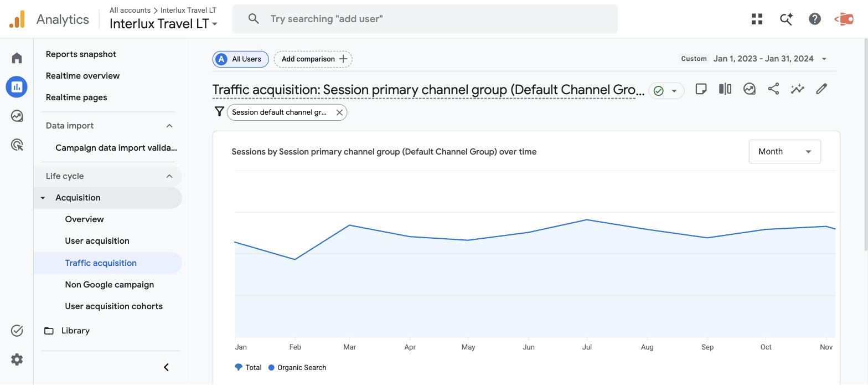Collapse the navigation sidebar arrow

click(x=166, y=367)
